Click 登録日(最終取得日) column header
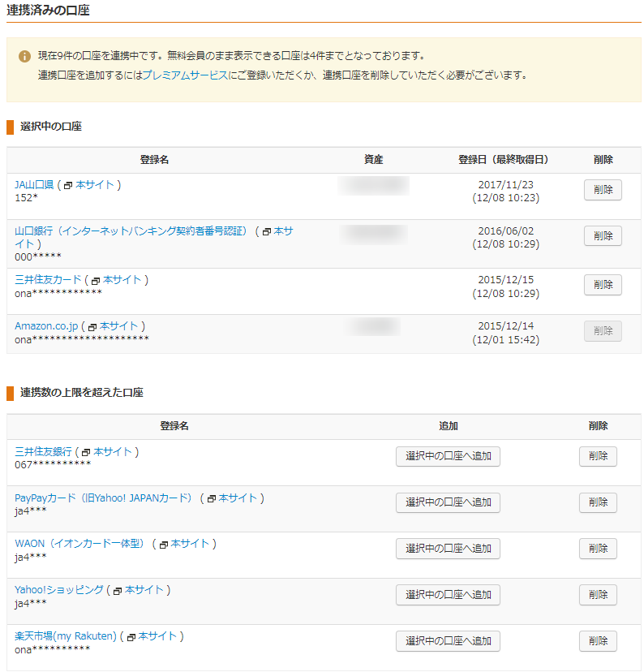Screen dimensions: 644x672 tap(503, 160)
